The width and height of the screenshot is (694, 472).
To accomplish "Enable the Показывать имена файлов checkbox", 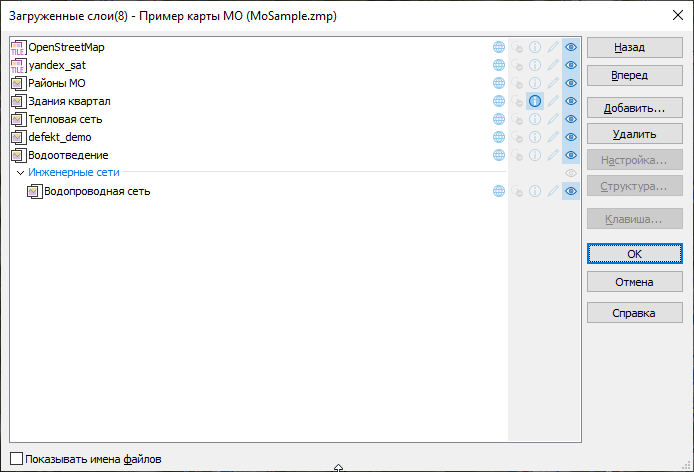I will [x=16, y=459].
